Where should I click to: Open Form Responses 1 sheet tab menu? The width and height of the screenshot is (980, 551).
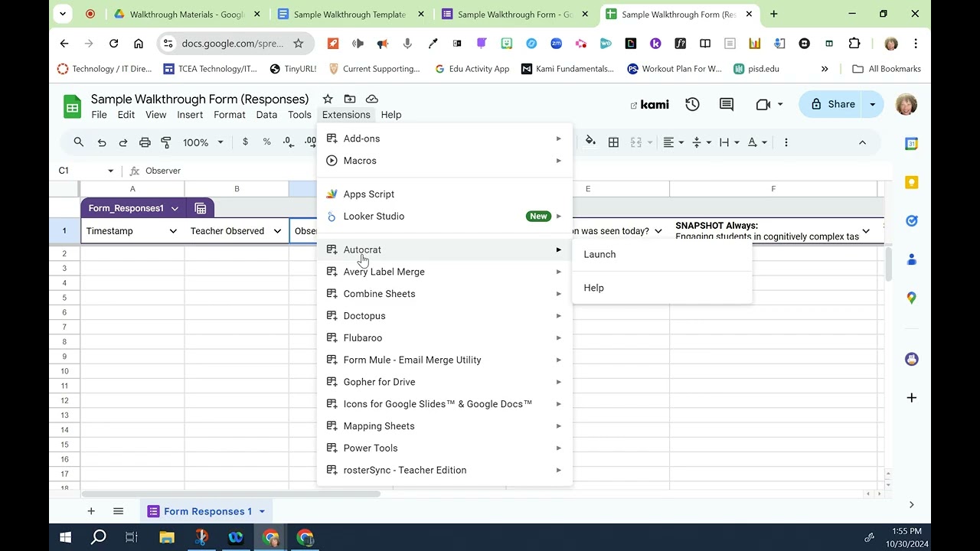(262, 511)
